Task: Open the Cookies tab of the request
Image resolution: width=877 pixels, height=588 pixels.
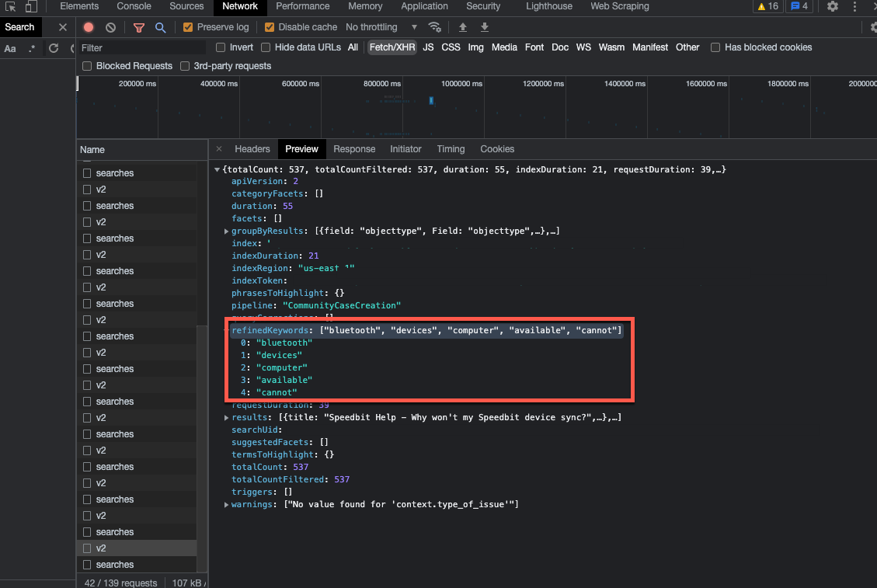Action: tap(497, 149)
